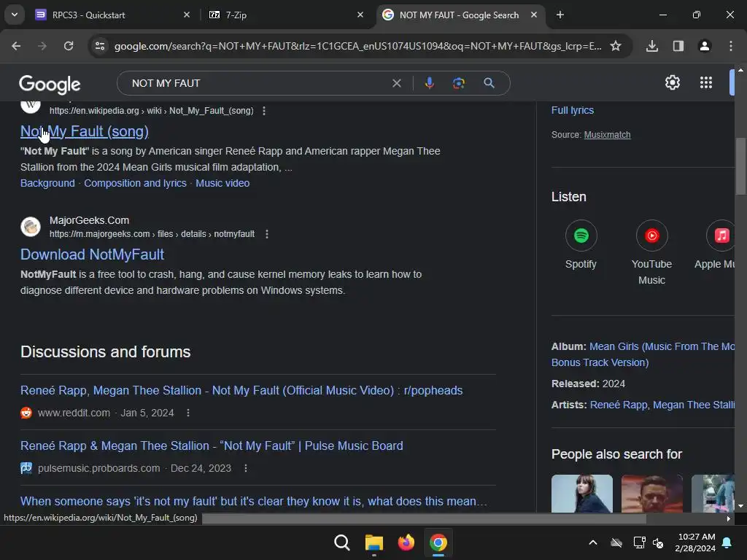The width and height of the screenshot is (747, 560).
Task: Listen on Spotify
Action: point(581,245)
